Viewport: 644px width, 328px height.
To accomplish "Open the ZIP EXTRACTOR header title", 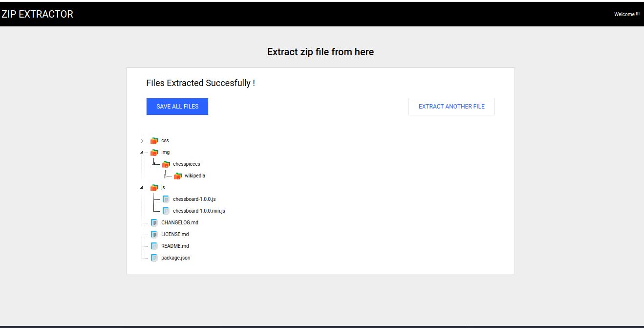I will 37,14.
